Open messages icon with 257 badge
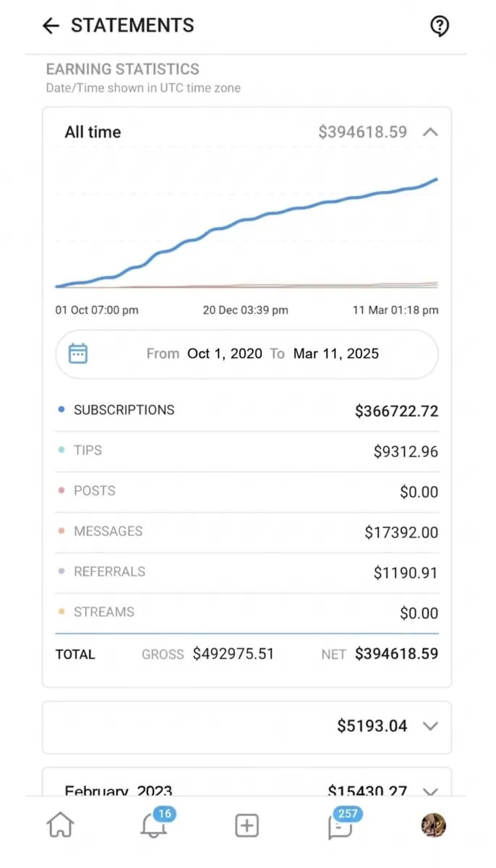Screen dimensions: 496x868 [340, 825]
